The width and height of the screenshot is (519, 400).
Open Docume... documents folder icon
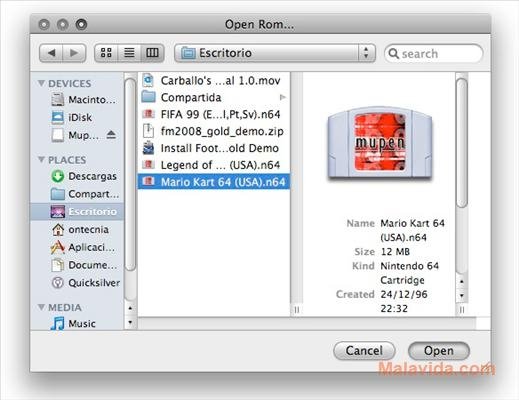58,265
